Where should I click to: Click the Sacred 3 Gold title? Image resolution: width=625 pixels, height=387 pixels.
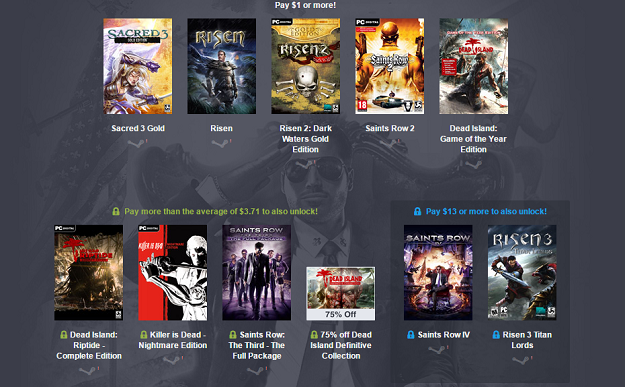138,128
